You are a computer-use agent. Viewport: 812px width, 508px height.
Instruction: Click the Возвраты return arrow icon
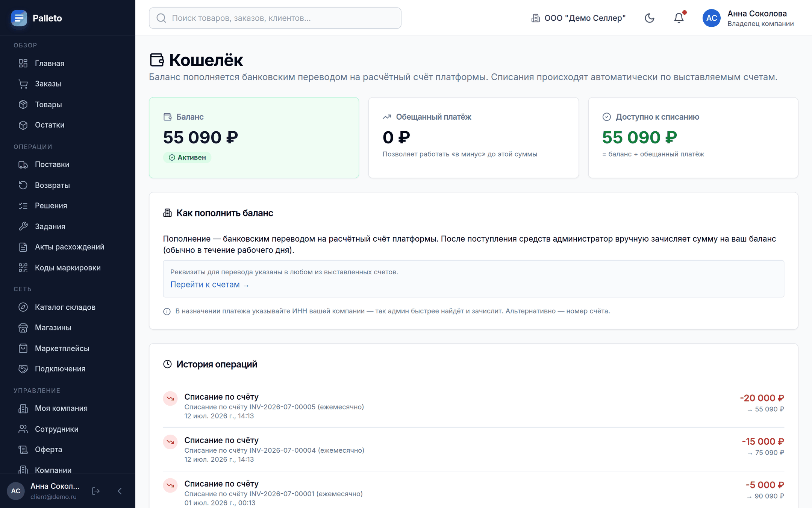tap(23, 185)
